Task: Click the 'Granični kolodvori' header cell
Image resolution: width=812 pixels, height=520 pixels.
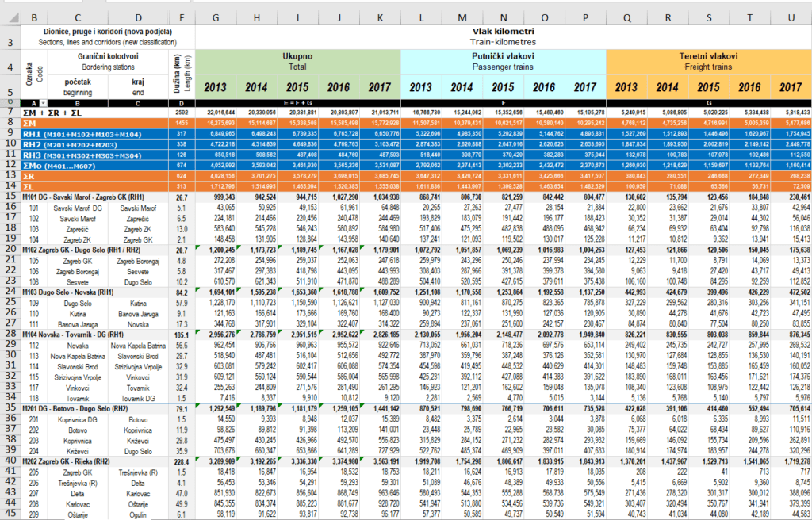Action: point(108,62)
